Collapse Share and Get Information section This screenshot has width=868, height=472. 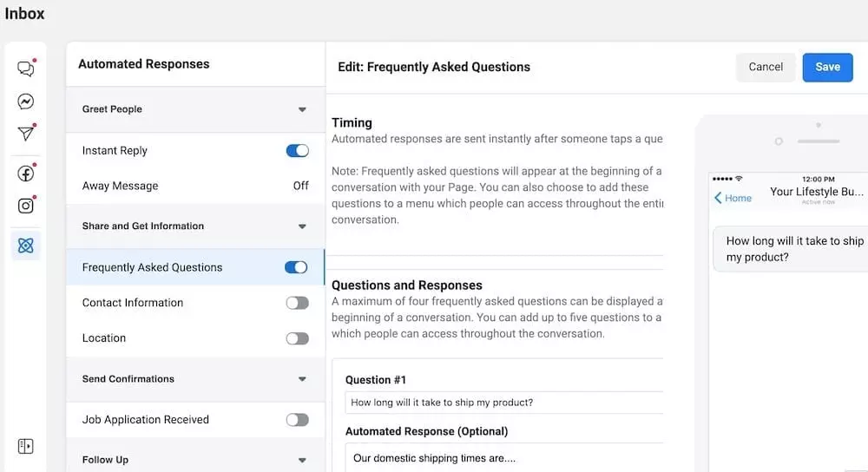302,226
